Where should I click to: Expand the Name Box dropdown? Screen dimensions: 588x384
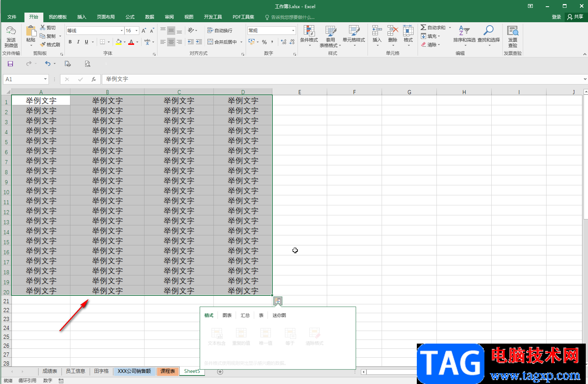point(45,79)
